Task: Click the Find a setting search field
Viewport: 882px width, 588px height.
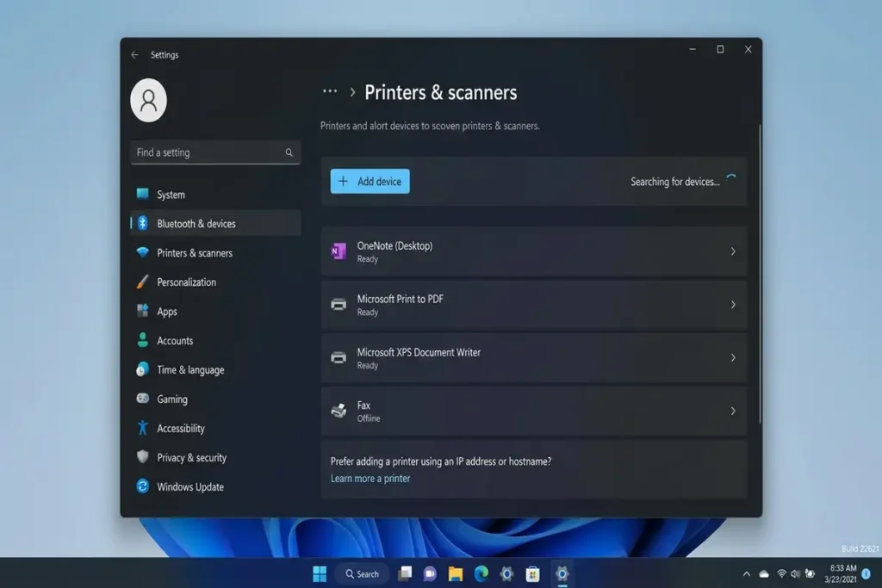Action: (215, 152)
